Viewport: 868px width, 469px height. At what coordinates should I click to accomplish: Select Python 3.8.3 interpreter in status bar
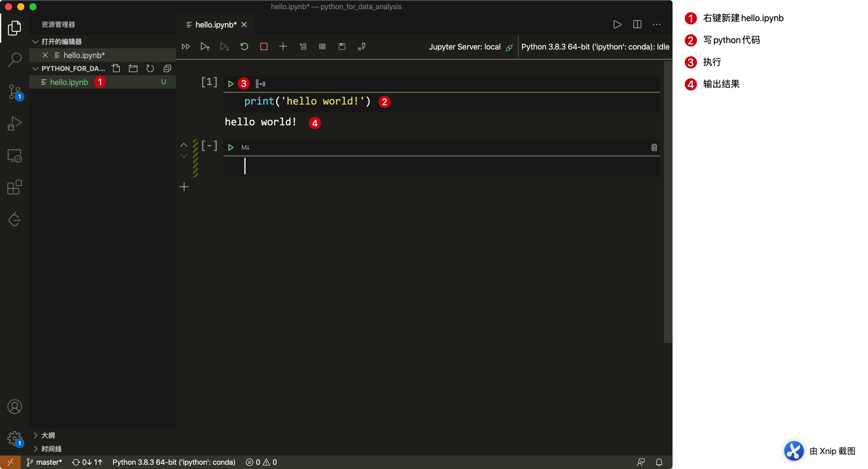tap(173, 462)
